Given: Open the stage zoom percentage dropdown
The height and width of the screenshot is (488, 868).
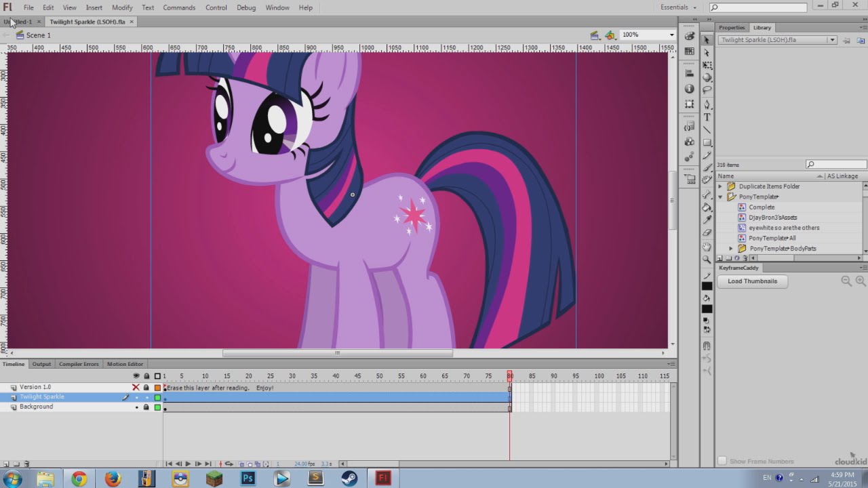Looking at the screenshot, I should pyautogui.click(x=671, y=35).
